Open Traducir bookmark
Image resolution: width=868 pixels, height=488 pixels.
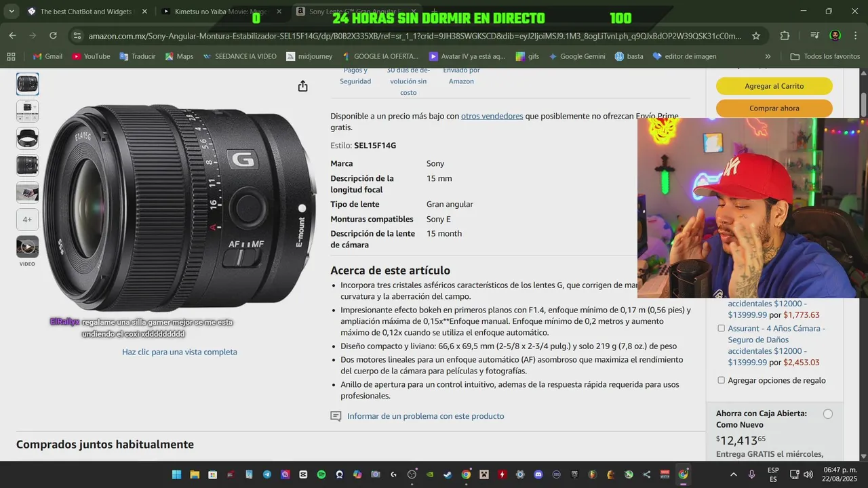(138, 56)
